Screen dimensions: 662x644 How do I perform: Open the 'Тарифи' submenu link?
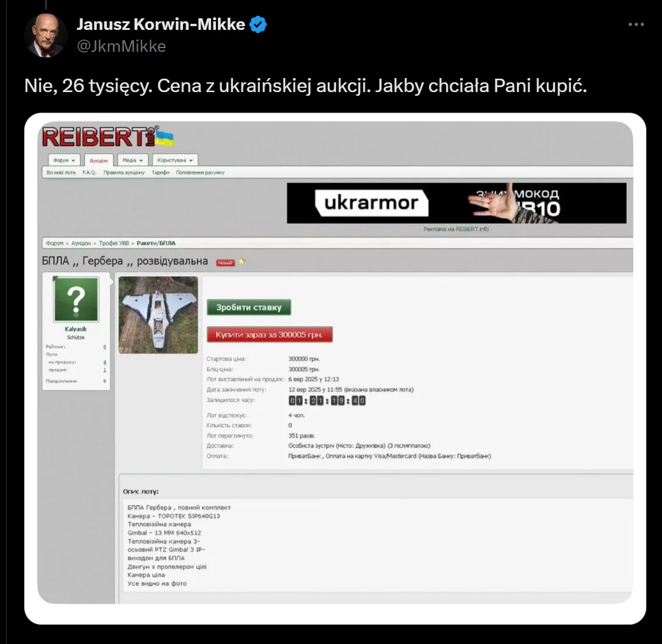[x=160, y=173]
